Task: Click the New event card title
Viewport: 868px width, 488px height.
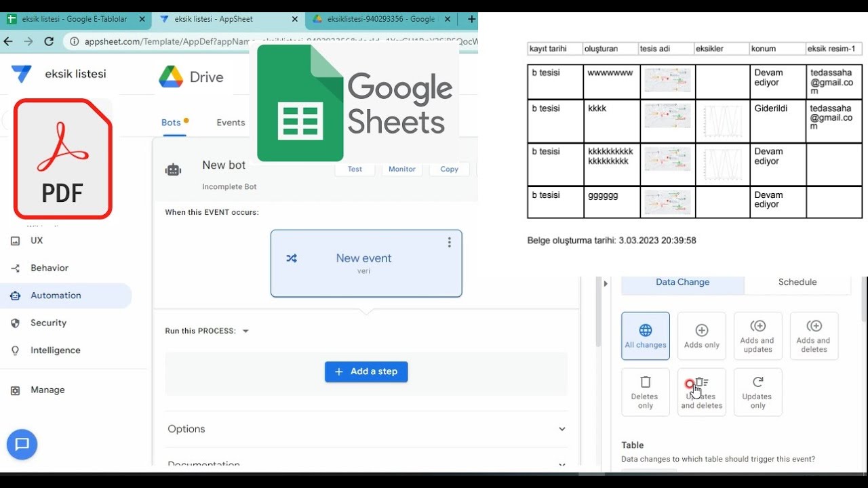Action: (x=364, y=258)
